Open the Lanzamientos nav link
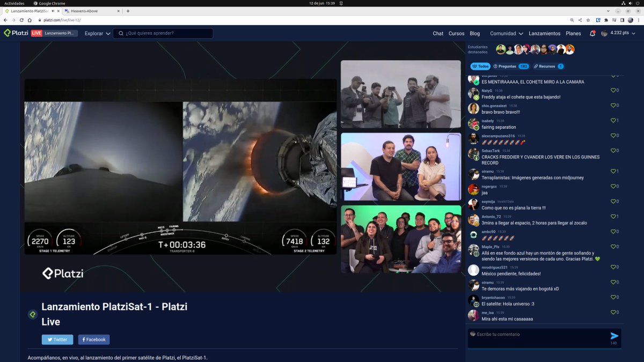The width and height of the screenshot is (644, 362). point(545,33)
